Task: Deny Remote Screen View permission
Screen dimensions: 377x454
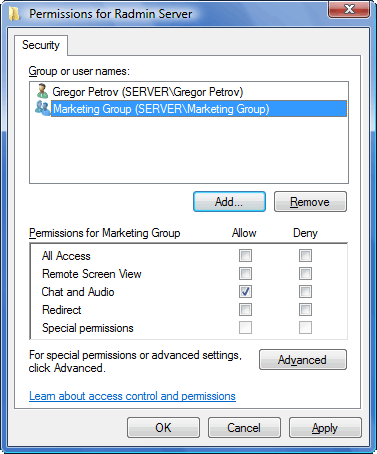Action: (305, 274)
